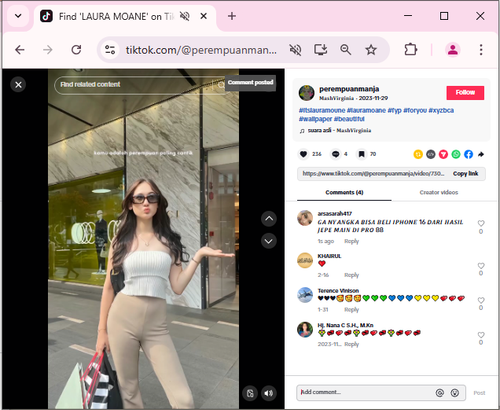This screenshot has width=500, height=410.
Task: Follow the perempuanmanja account
Action: (465, 93)
